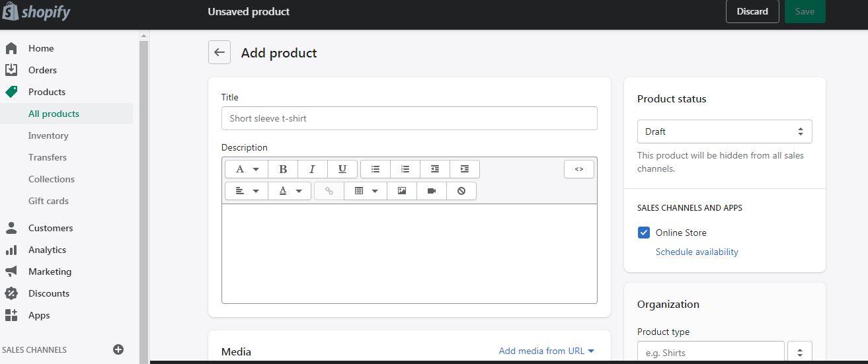Viewport: 868px width, 364px height.
Task: Open Inventory in the sidebar
Action: pos(48,135)
